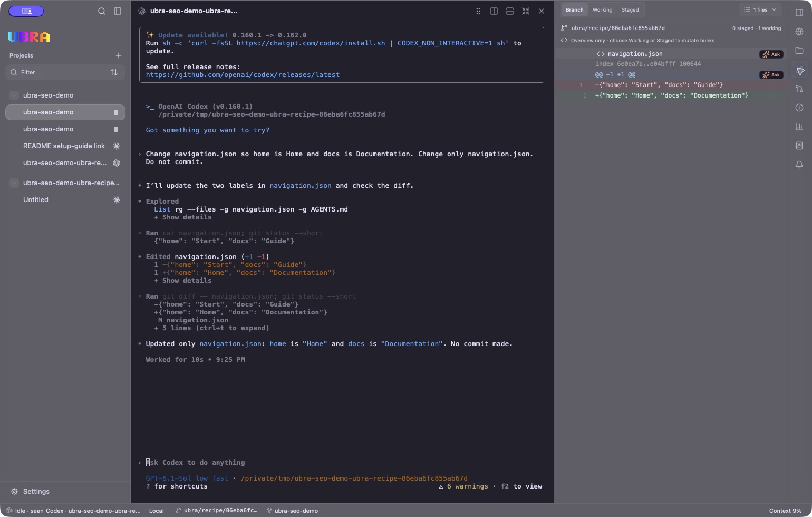
Task: Open the globe browser icon in right rail
Action: coord(799,32)
